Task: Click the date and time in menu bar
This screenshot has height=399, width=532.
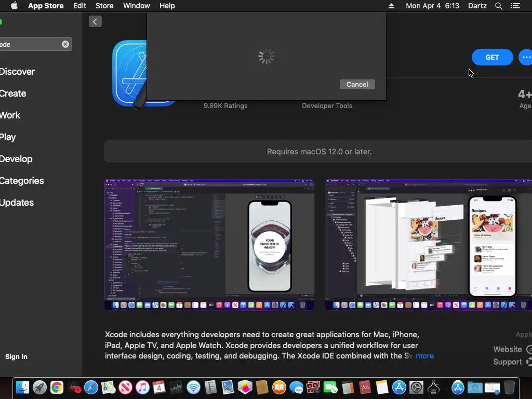Action: 433,6
